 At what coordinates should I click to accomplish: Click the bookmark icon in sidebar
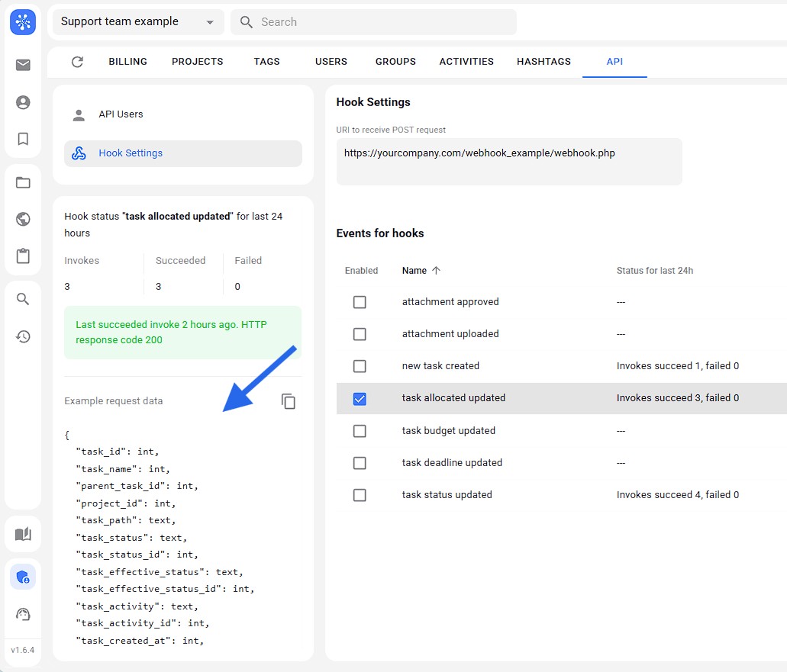pos(23,139)
